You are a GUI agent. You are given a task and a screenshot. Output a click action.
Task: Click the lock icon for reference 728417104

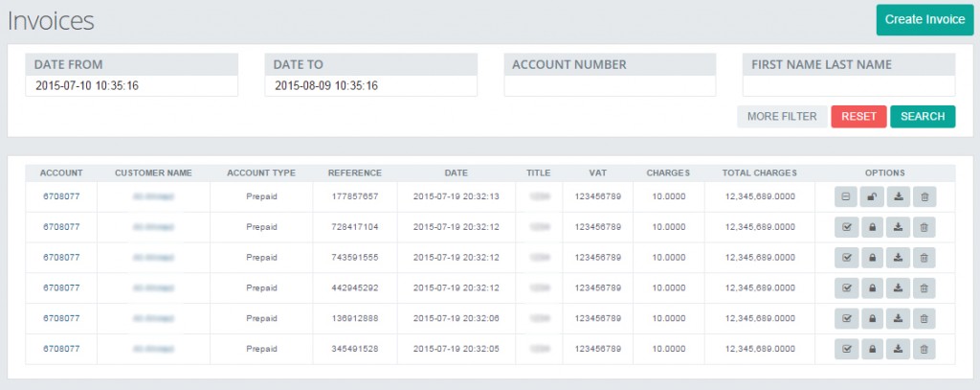point(872,227)
